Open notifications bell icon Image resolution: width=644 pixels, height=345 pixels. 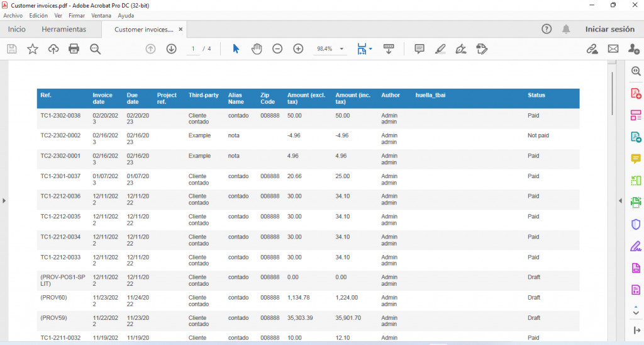(566, 29)
